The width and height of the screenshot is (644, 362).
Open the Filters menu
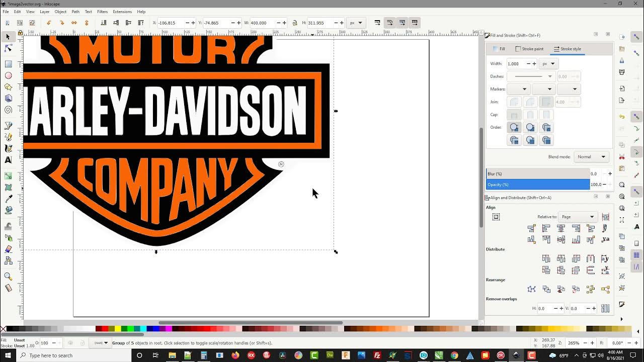[x=103, y=12]
